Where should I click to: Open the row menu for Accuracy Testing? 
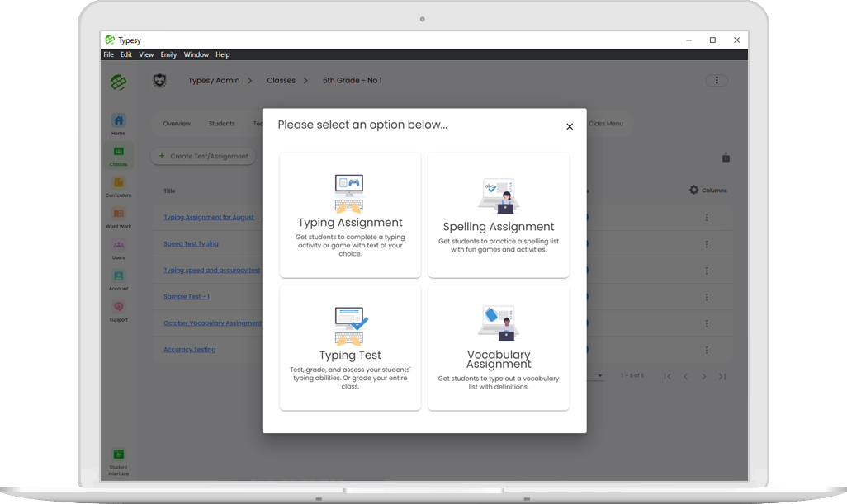(707, 351)
